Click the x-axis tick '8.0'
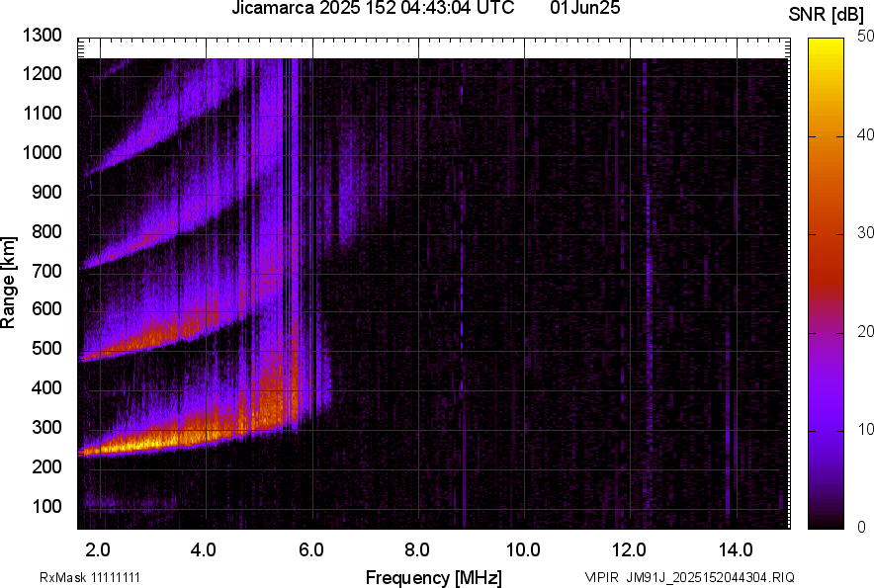This screenshot has height=588, width=874. [416, 550]
